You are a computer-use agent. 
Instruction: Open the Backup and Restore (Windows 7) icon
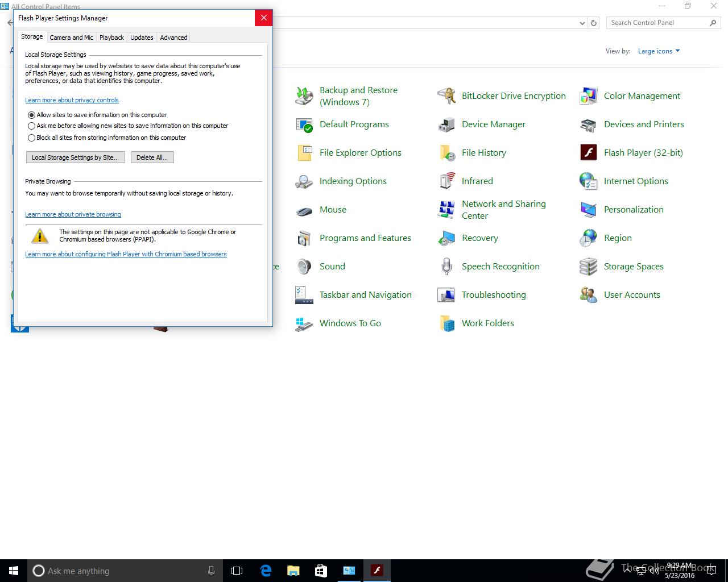(304, 96)
